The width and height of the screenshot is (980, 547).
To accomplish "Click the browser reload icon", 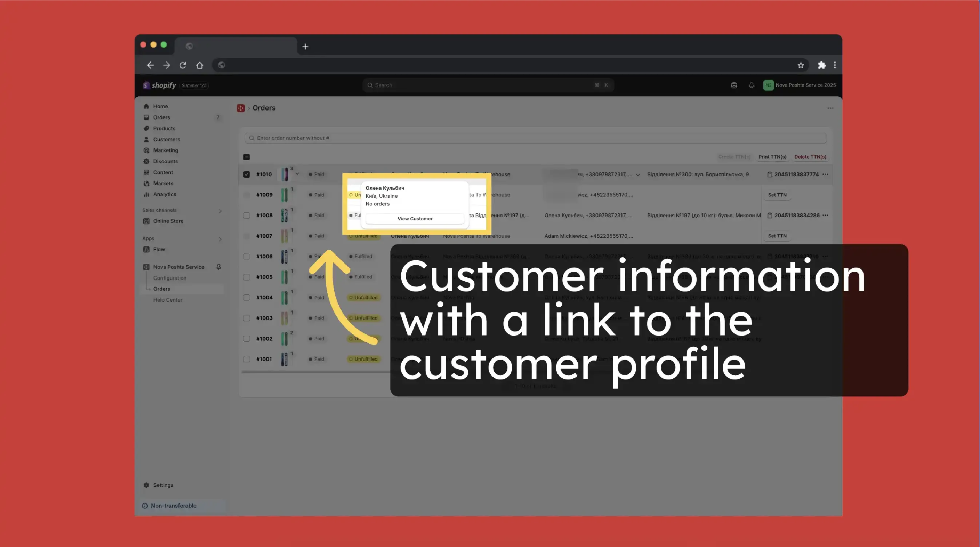I will [x=183, y=65].
